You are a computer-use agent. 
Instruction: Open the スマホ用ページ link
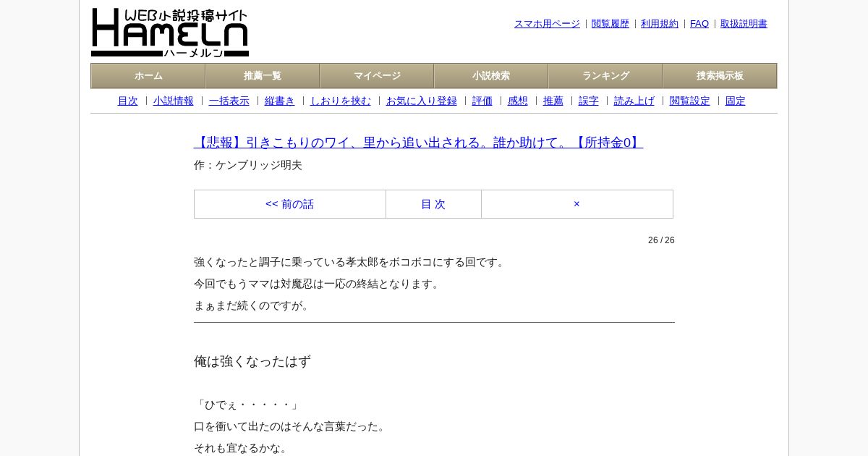coord(547,24)
